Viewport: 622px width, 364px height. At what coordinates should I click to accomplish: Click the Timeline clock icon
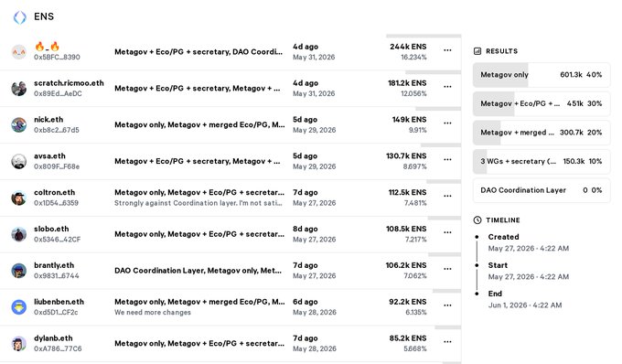click(477, 220)
